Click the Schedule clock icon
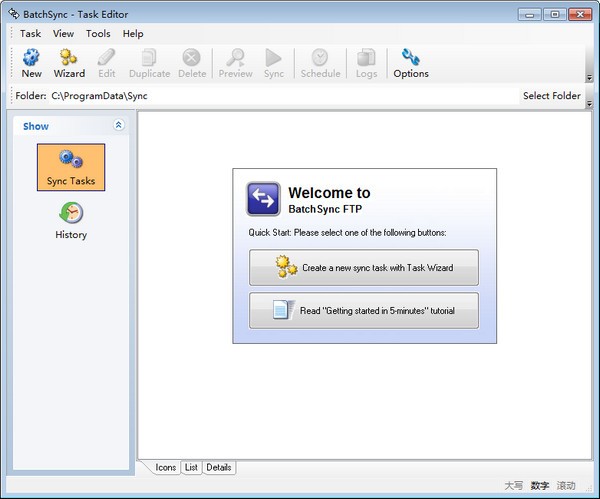The image size is (600, 499). tap(320, 62)
